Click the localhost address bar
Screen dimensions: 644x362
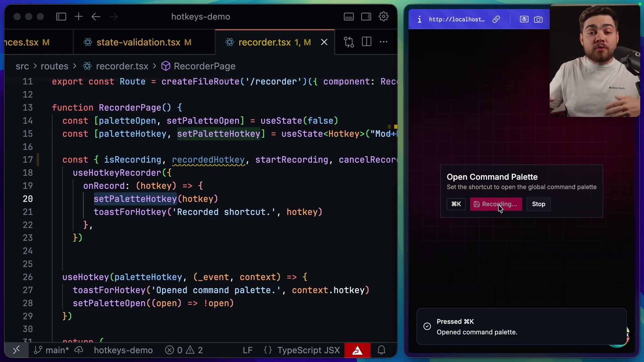click(x=457, y=19)
